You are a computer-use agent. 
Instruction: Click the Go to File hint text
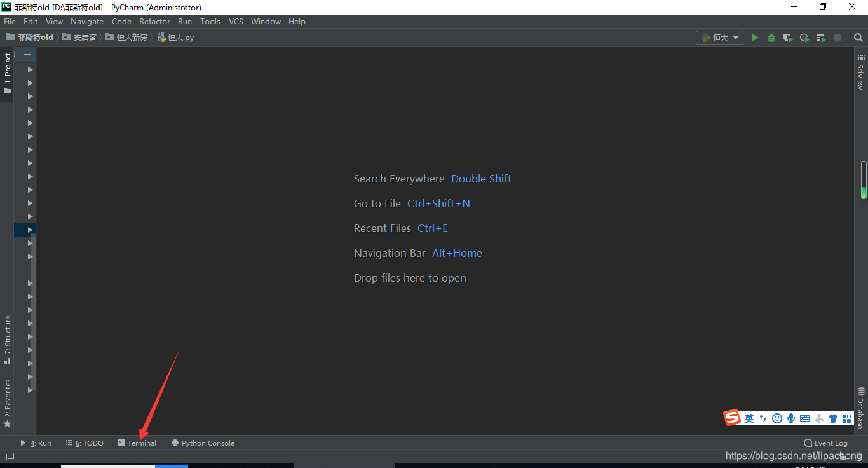click(377, 203)
